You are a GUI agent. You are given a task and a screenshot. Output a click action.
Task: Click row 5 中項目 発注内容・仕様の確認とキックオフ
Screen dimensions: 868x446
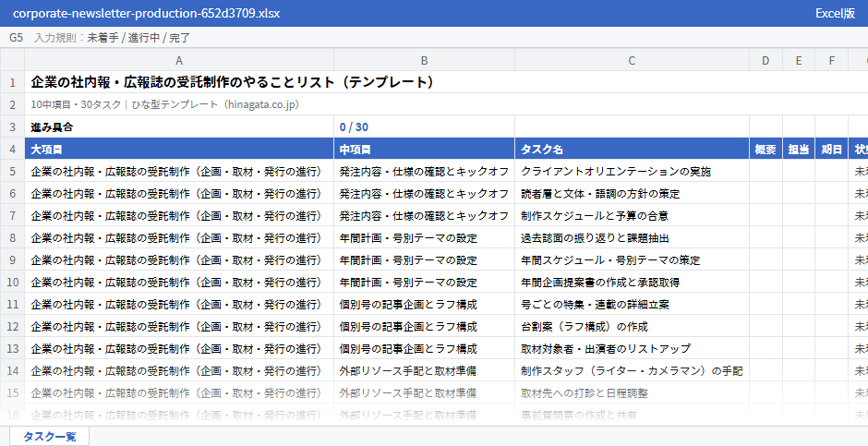(x=424, y=171)
